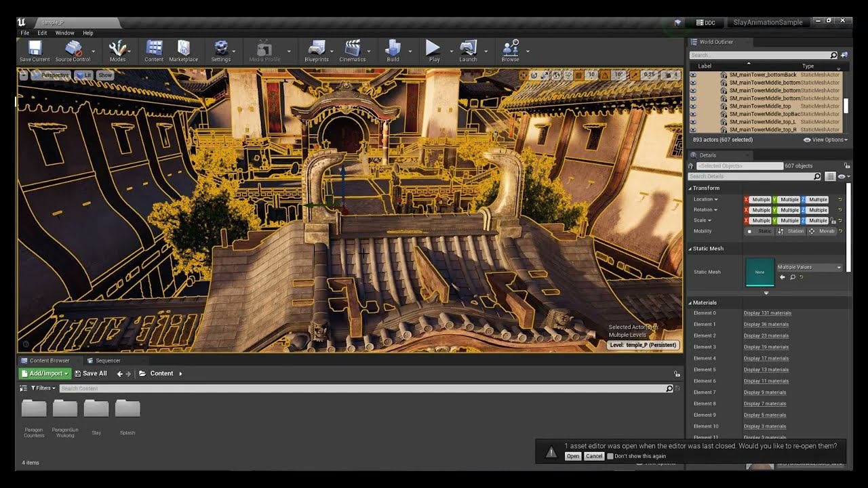Toggle visibility of SM_mainTowerMiddle_top actor

coord(693,106)
